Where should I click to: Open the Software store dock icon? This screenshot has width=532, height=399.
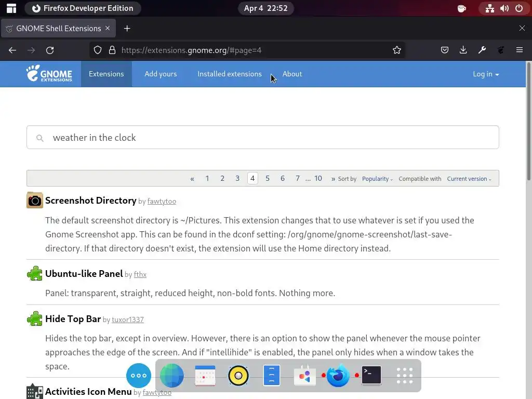304,376
